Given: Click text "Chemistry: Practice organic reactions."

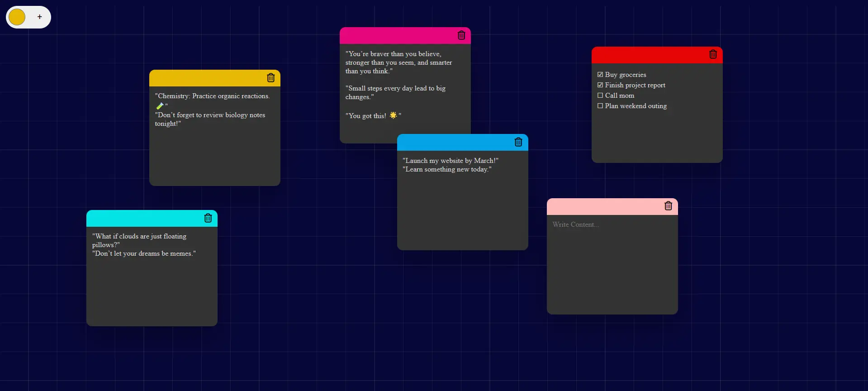Looking at the screenshot, I should pyautogui.click(x=213, y=96).
